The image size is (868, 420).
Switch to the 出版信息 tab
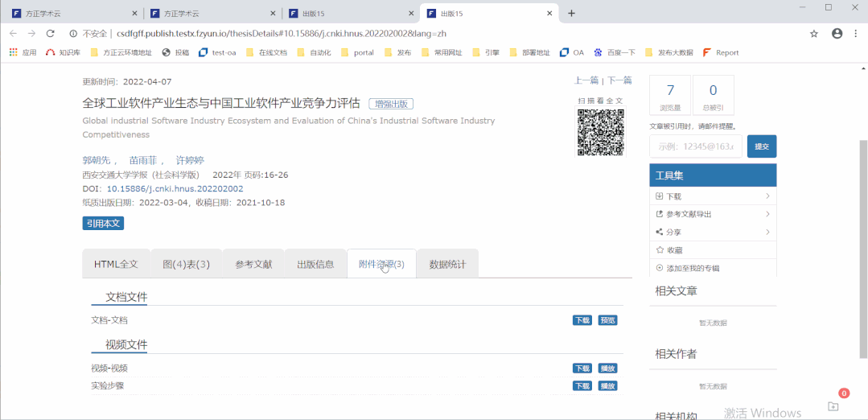[x=315, y=264]
